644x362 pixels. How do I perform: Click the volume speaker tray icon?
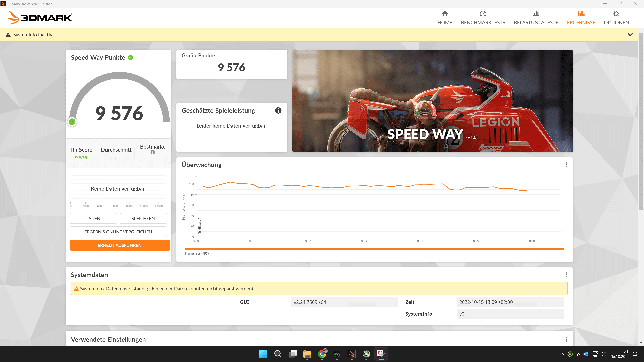click(603, 354)
